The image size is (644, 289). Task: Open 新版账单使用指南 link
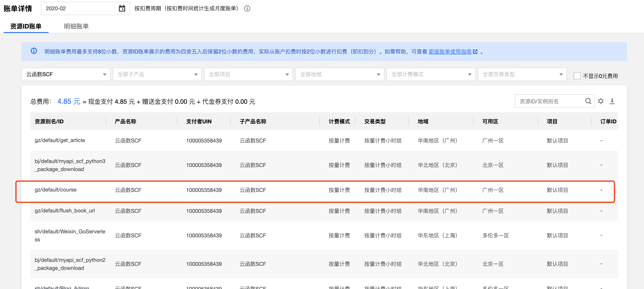click(450, 51)
